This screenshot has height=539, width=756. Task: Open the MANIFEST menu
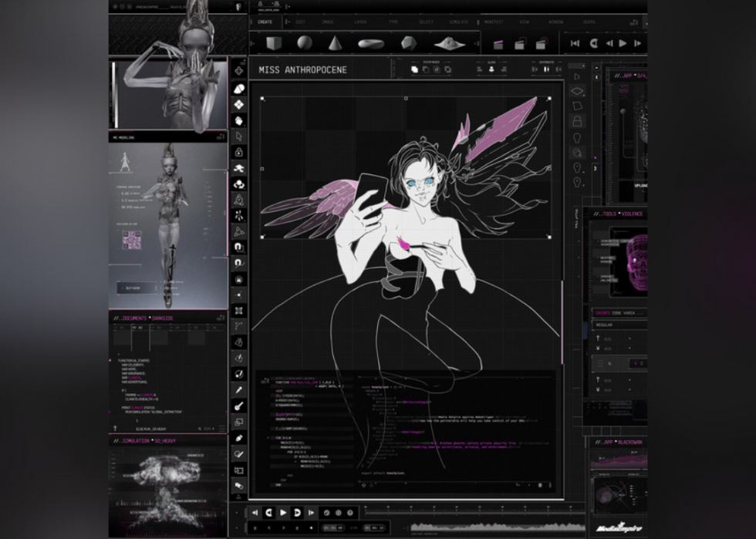(493, 22)
